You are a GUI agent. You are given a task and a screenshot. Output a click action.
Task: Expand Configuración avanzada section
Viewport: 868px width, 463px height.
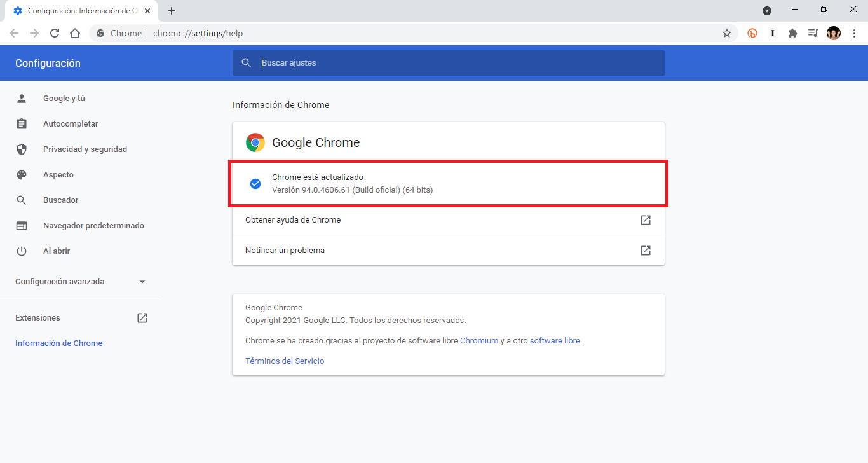tap(80, 282)
